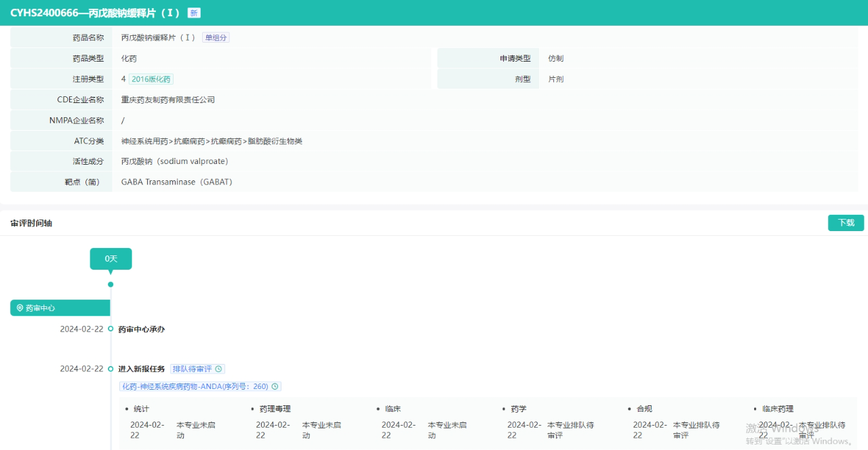Click the clock icon in 排队待审评 tag

[x=218, y=369]
